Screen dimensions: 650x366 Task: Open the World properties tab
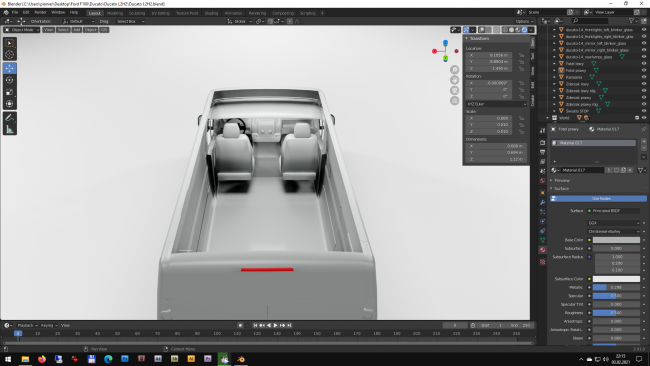[542, 181]
